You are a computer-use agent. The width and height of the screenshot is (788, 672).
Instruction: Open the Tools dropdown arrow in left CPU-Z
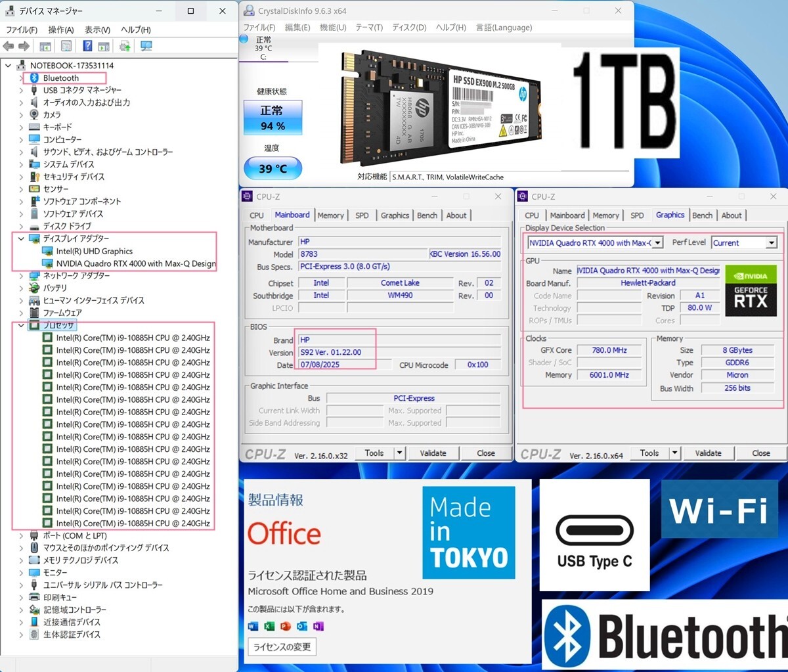coord(399,453)
